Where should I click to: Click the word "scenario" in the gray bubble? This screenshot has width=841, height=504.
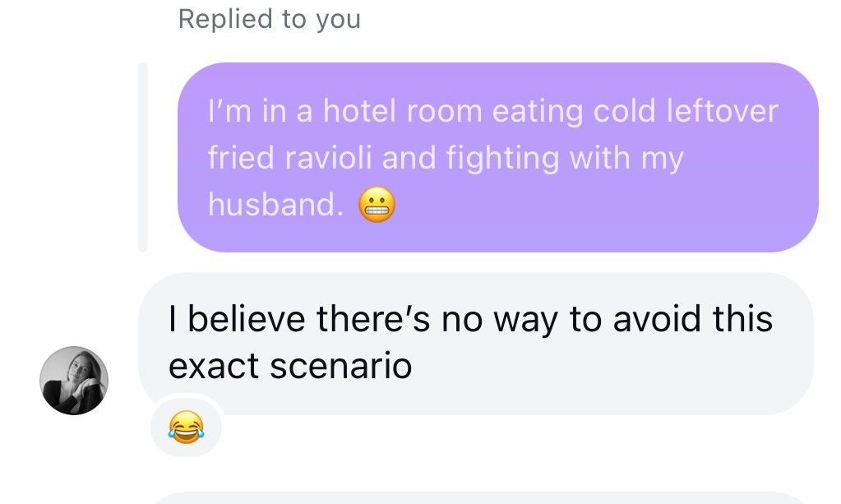click(340, 366)
